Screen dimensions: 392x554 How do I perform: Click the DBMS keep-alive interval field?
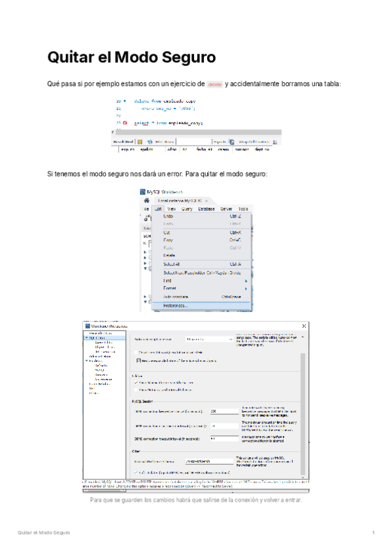point(225,412)
